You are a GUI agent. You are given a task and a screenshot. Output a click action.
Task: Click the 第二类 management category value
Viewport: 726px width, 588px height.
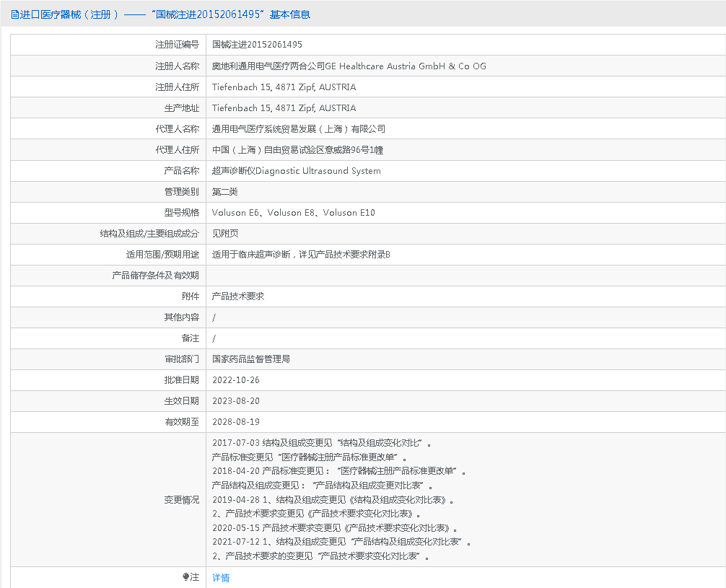(224, 192)
